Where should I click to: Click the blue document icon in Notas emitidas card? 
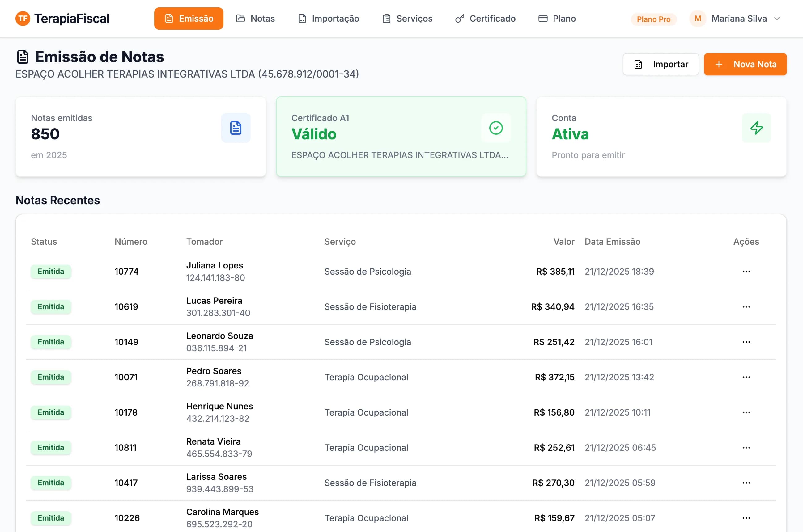[x=236, y=128]
